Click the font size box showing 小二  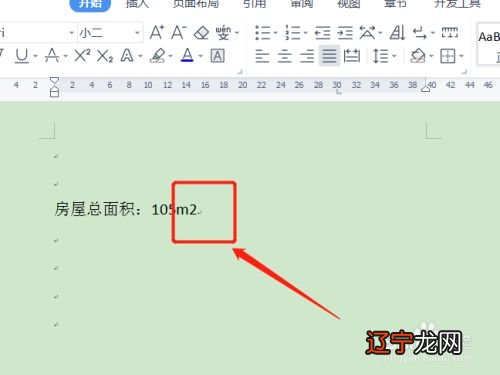pos(110,33)
